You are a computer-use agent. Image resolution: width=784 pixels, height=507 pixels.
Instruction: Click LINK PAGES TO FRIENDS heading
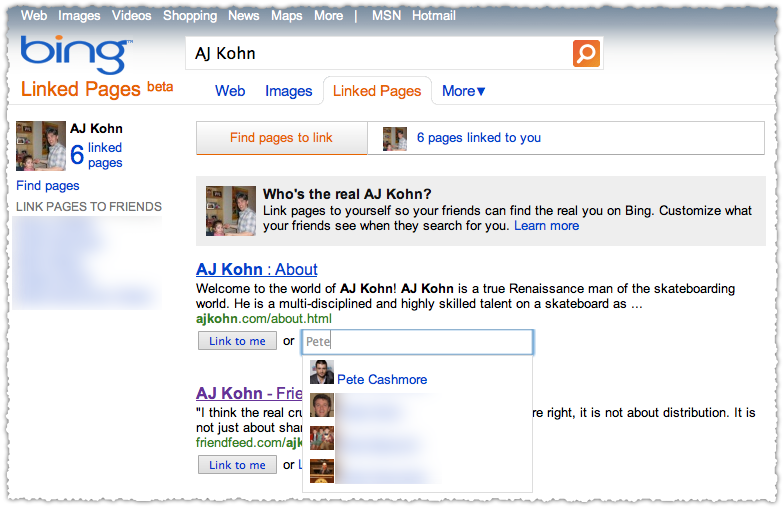[x=89, y=206]
